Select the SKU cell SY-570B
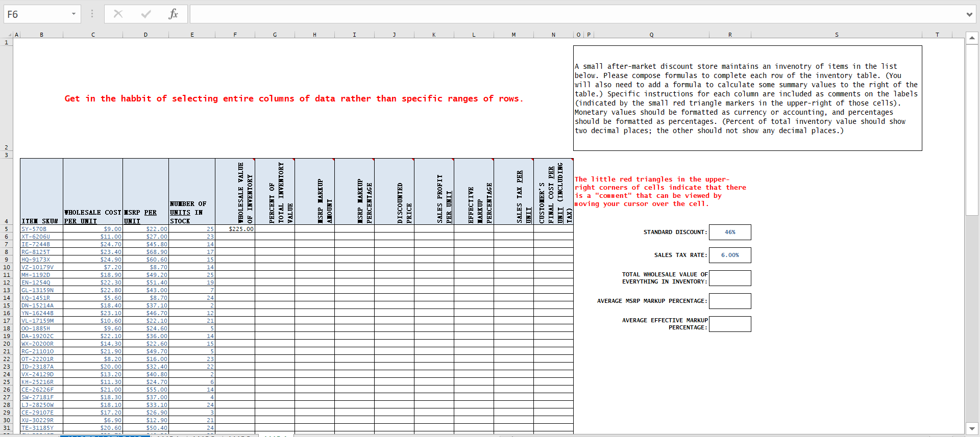Image resolution: width=980 pixels, height=437 pixels. [x=41, y=229]
